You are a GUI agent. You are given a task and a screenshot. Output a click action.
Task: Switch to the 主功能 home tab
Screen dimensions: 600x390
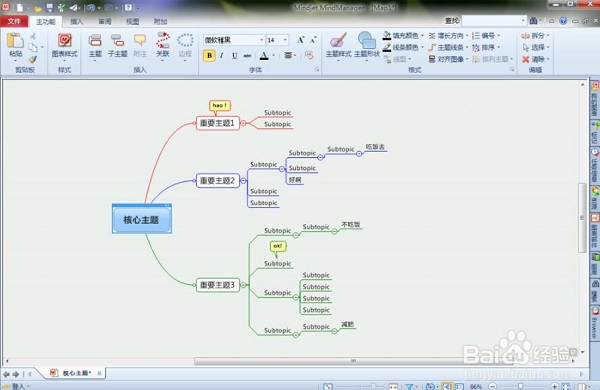tap(46, 22)
